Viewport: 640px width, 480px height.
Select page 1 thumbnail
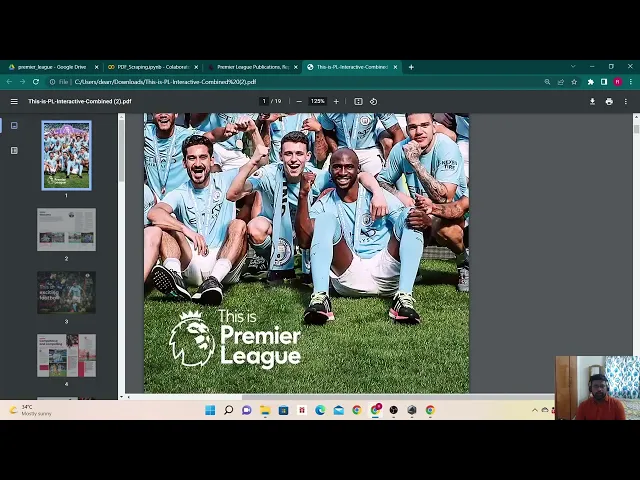(x=67, y=156)
